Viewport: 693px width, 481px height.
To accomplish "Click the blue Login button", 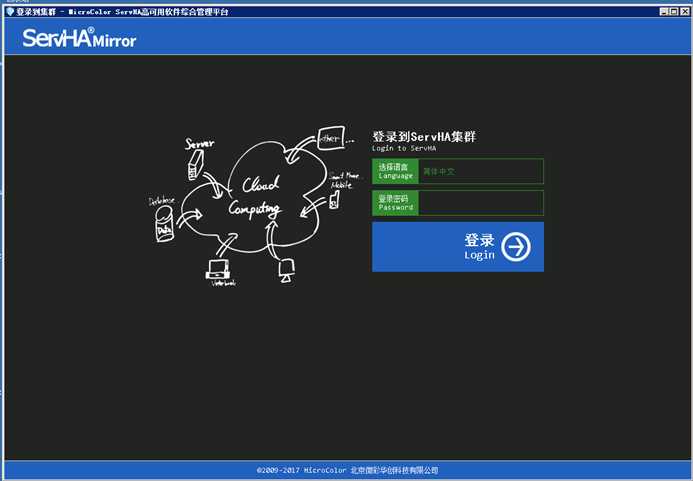I will 458,247.
